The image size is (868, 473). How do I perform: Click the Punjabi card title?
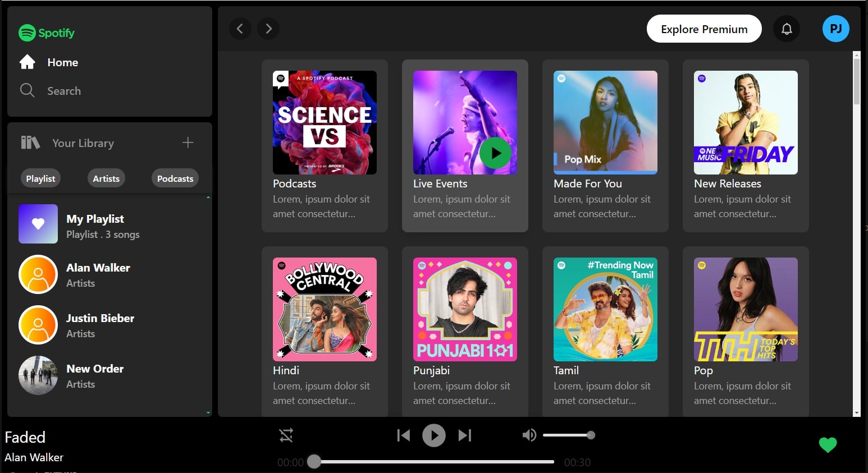pos(431,370)
